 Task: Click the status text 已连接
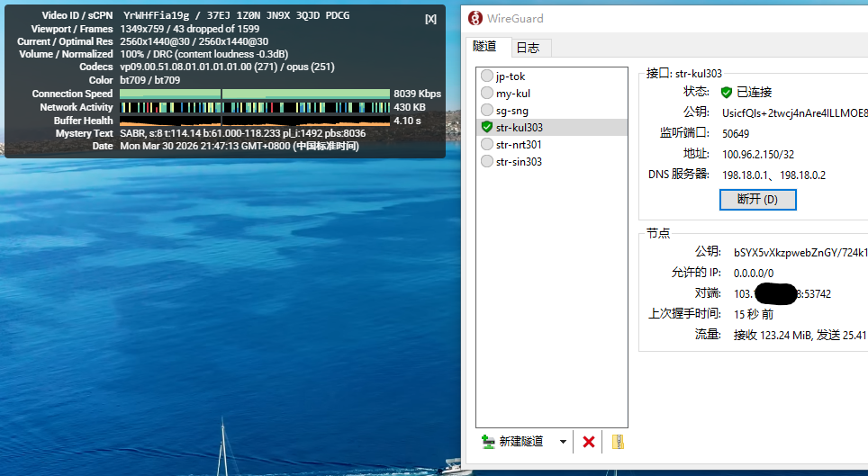pyautogui.click(x=754, y=92)
